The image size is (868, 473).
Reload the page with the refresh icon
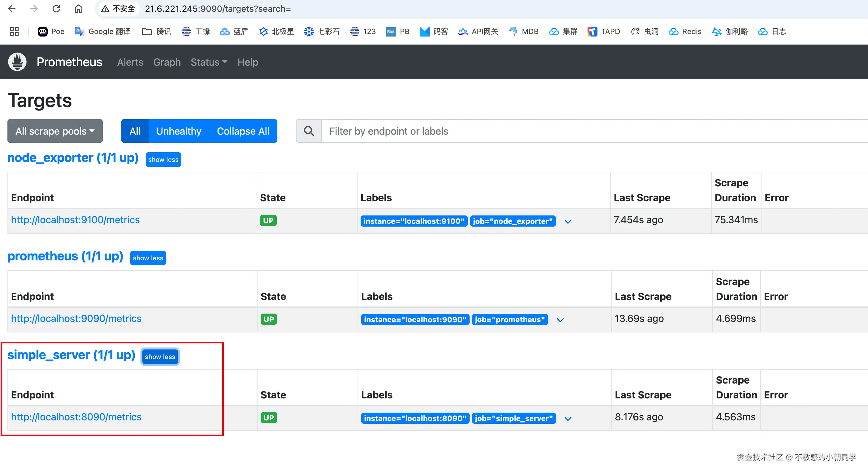(56, 9)
